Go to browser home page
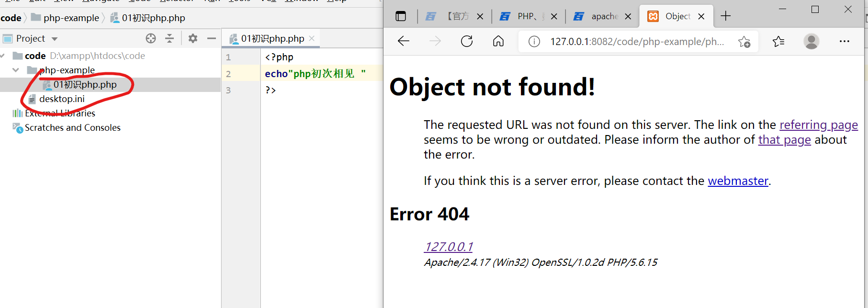 click(x=498, y=41)
